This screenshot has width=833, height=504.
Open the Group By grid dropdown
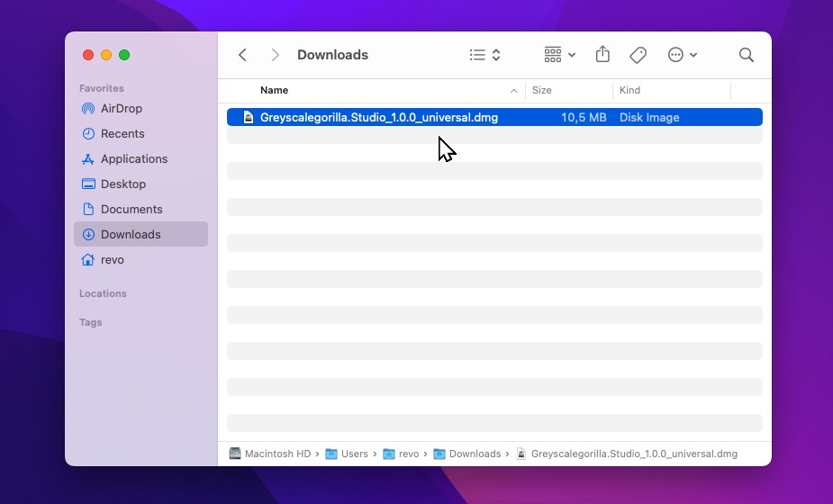pos(560,55)
